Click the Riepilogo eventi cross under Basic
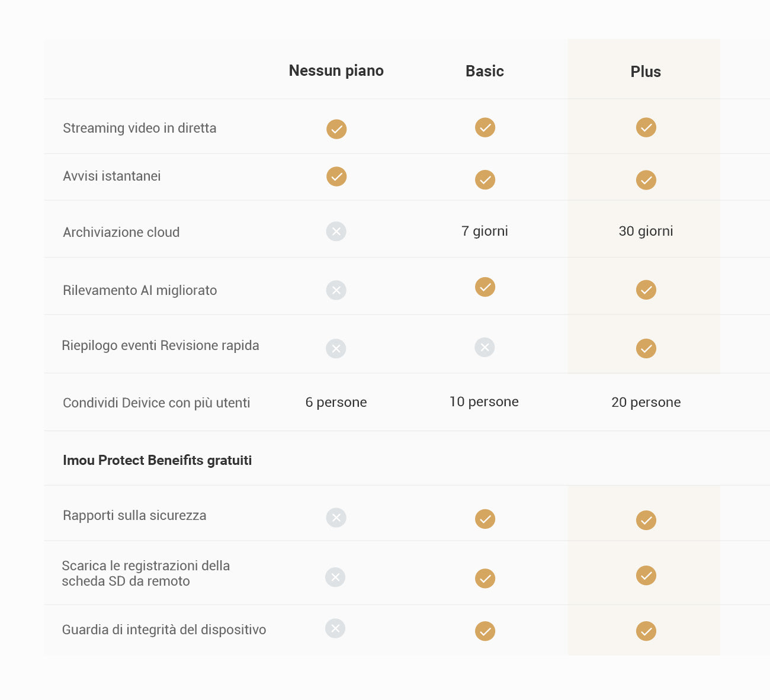 point(485,348)
